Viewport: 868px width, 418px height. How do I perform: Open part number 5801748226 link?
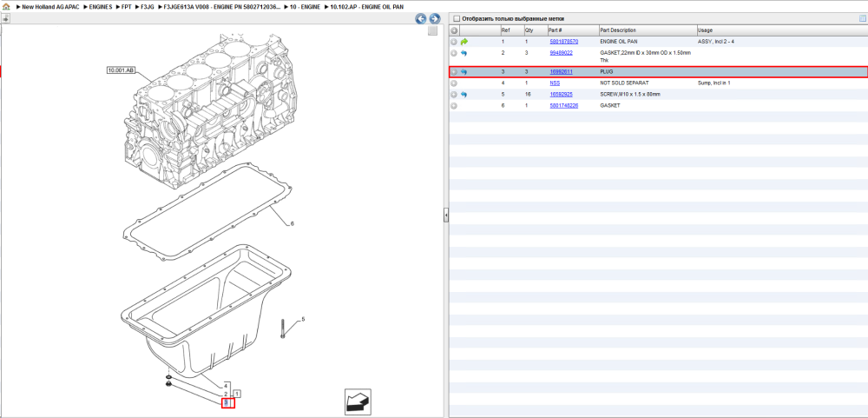563,105
